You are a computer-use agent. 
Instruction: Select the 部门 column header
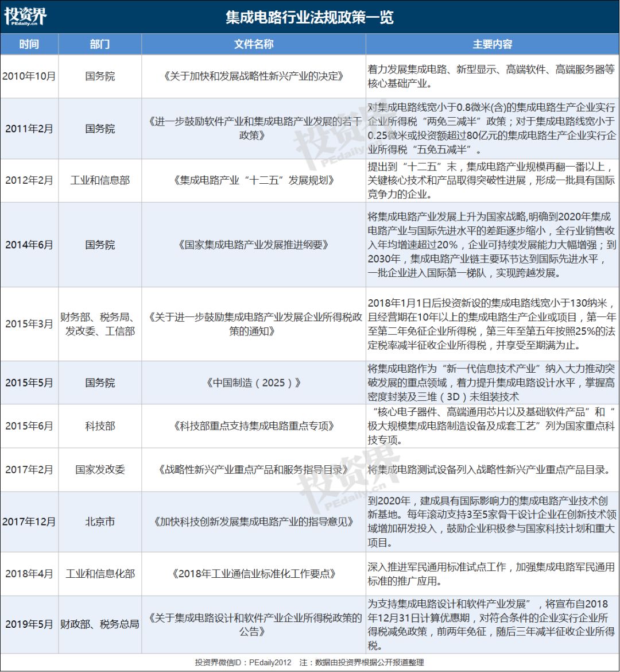[x=100, y=45]
